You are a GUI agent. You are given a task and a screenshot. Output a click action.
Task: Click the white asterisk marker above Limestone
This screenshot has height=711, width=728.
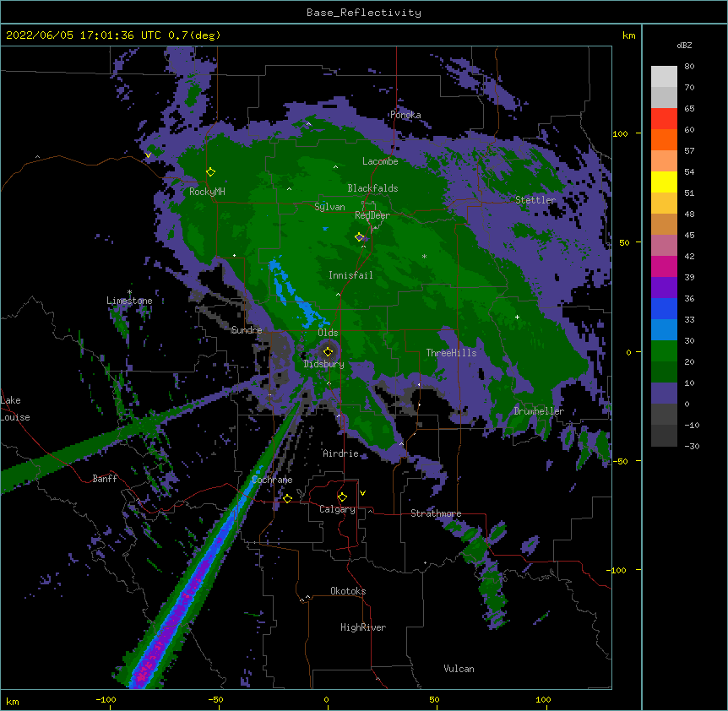pos(129,292)
